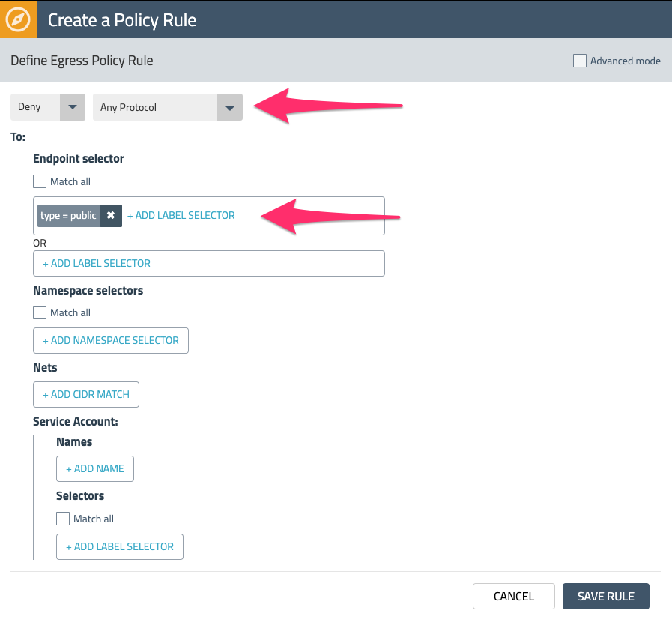Click Add Name under Service Account Names

click(95, 468)
